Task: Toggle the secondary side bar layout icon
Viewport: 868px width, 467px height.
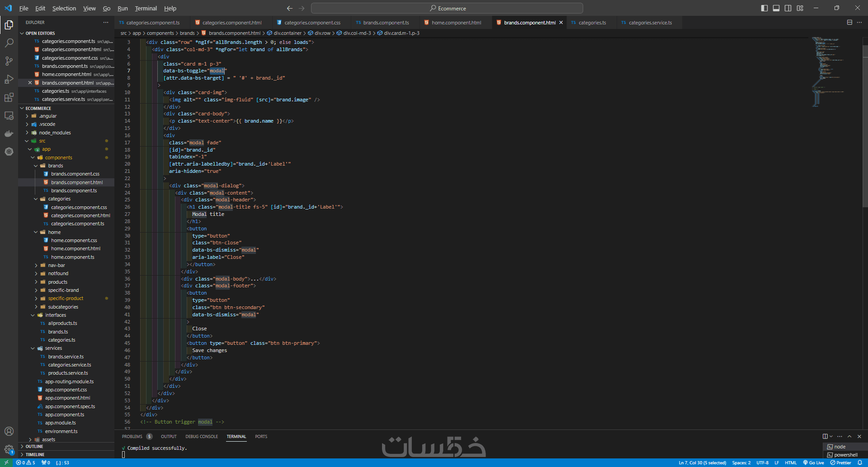Action: pyautogui.click(x=788, y=8)
